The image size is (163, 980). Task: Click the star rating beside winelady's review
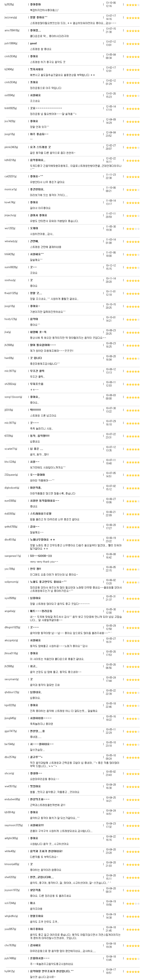point(133,242)
